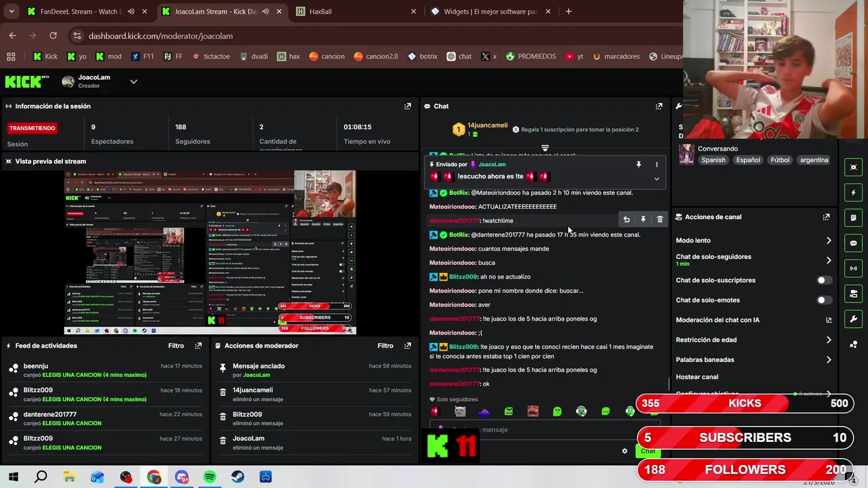
Task: Click Hostear canal
Action: (x=697, y=377)
